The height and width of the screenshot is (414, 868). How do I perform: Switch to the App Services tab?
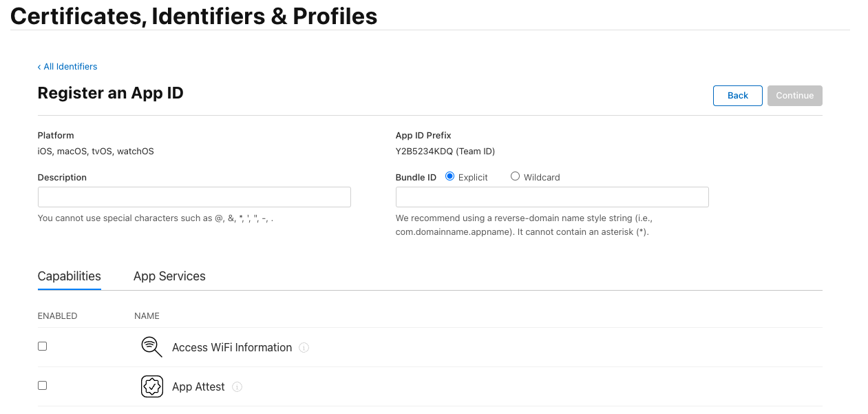169,276
